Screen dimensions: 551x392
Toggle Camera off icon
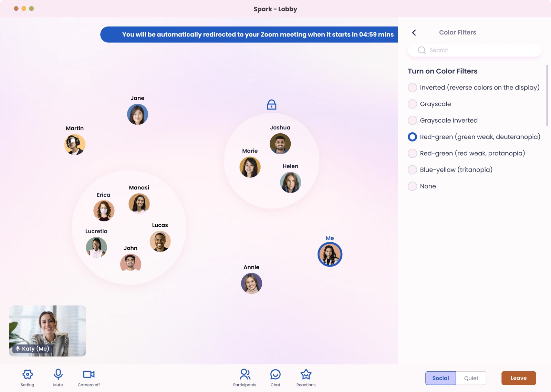(89, 374)
